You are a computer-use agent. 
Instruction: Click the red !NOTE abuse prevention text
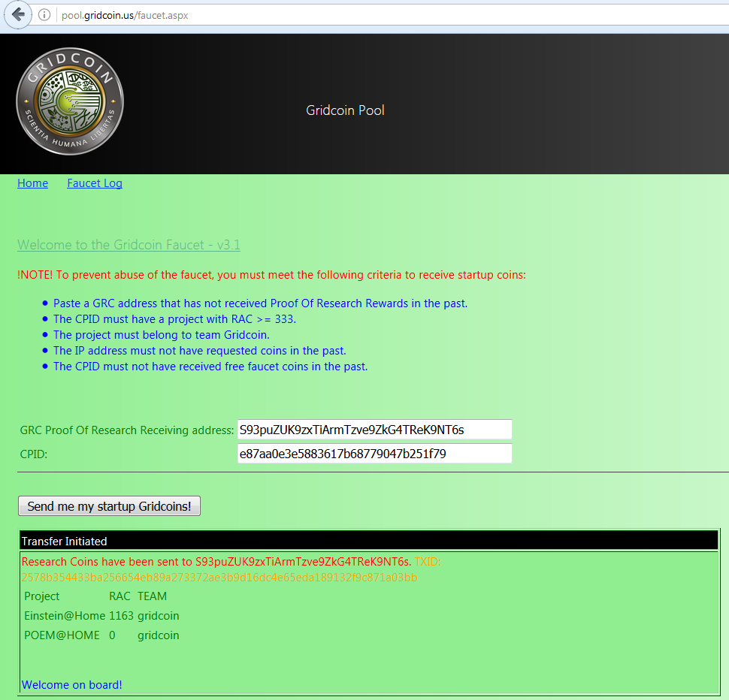point(271,275)
